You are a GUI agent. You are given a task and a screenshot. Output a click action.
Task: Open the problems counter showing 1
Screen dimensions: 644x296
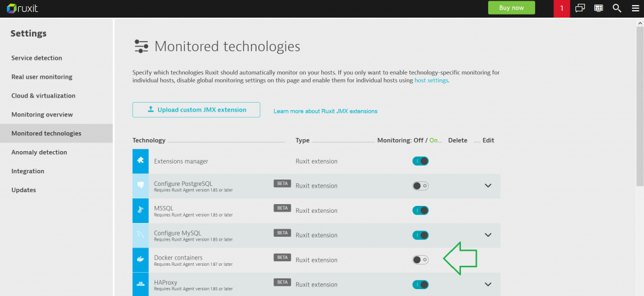[562, 8]
